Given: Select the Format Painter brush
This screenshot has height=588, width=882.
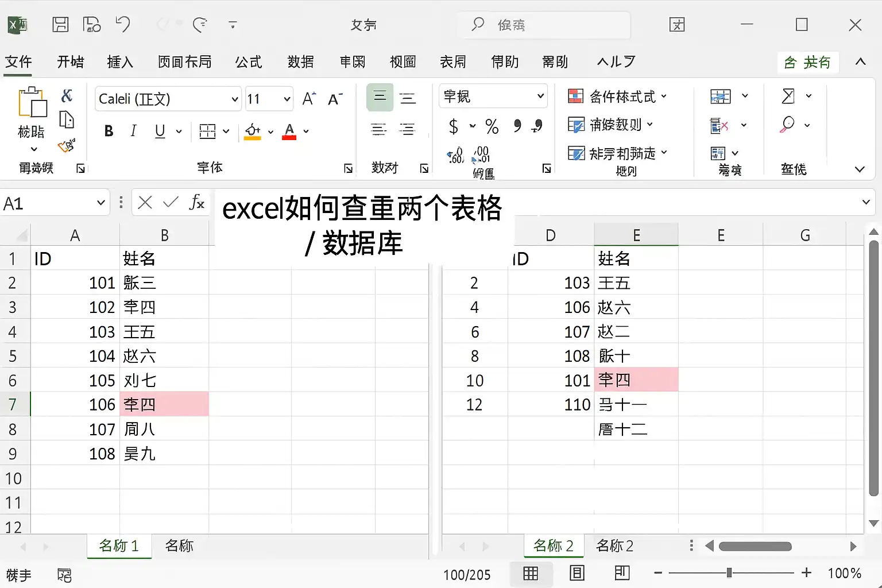Looking at the screenshot, I should [67, 145].
